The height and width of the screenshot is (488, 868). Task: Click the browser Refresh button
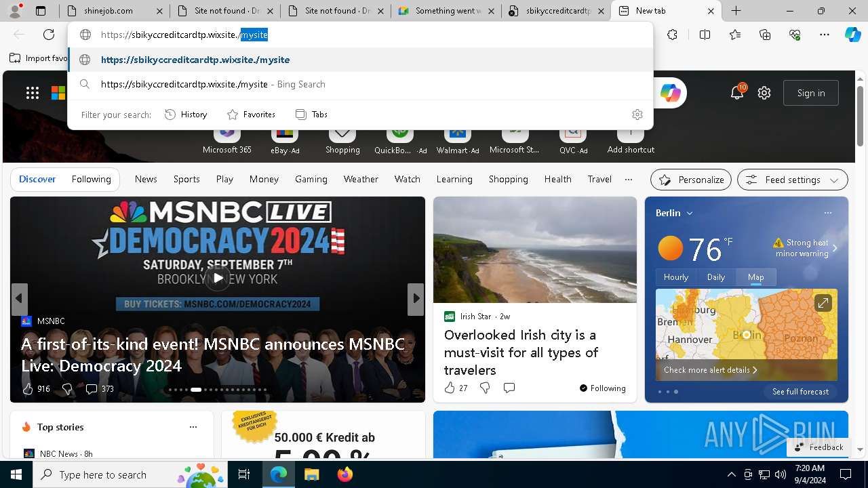point(49,35)
